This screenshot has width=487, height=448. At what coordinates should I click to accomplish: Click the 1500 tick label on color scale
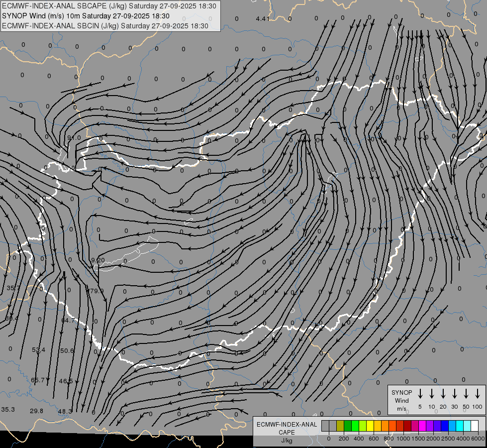pos(418,439)
